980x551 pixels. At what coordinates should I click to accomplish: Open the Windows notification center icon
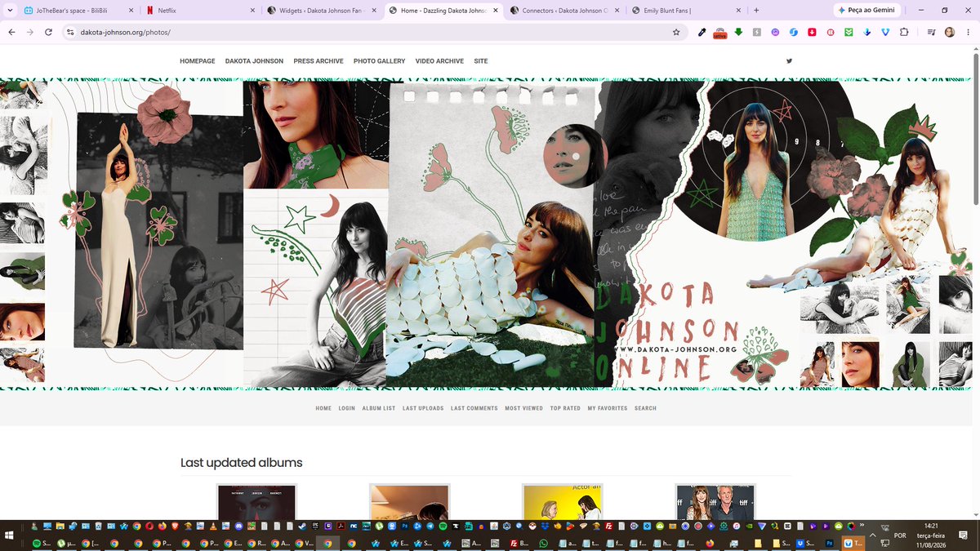click(x=963, y=535)
